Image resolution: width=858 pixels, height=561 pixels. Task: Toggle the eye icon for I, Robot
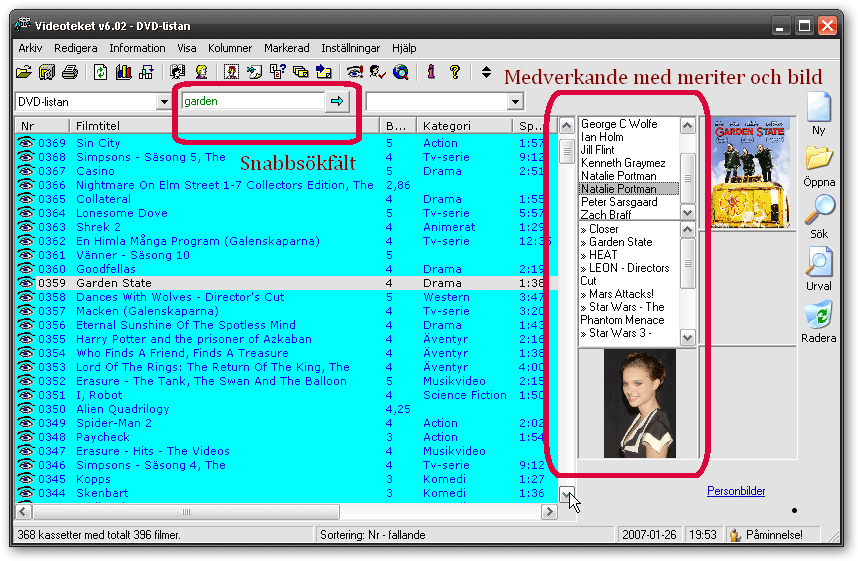(26, 395)
